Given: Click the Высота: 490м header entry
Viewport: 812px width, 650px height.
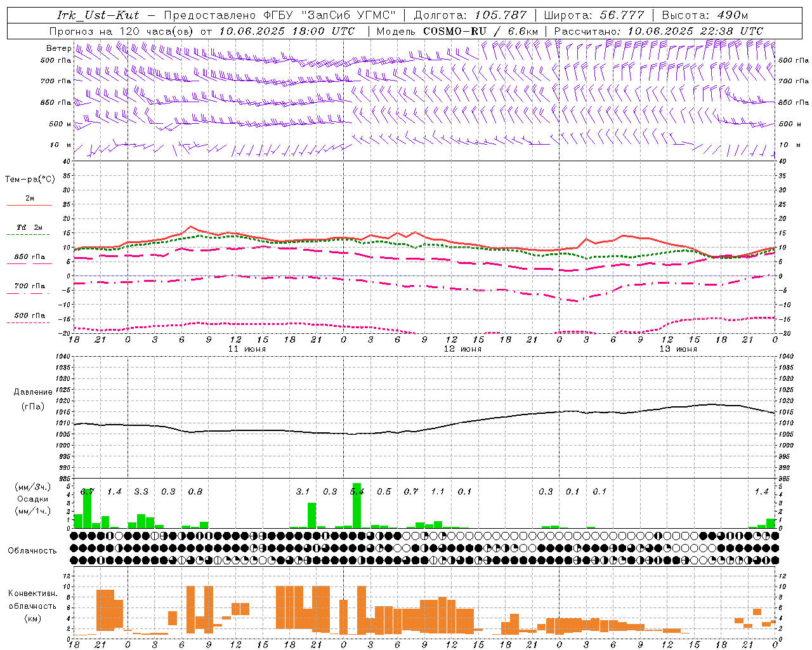Looking at the screenshot, I should pos(705,15).
